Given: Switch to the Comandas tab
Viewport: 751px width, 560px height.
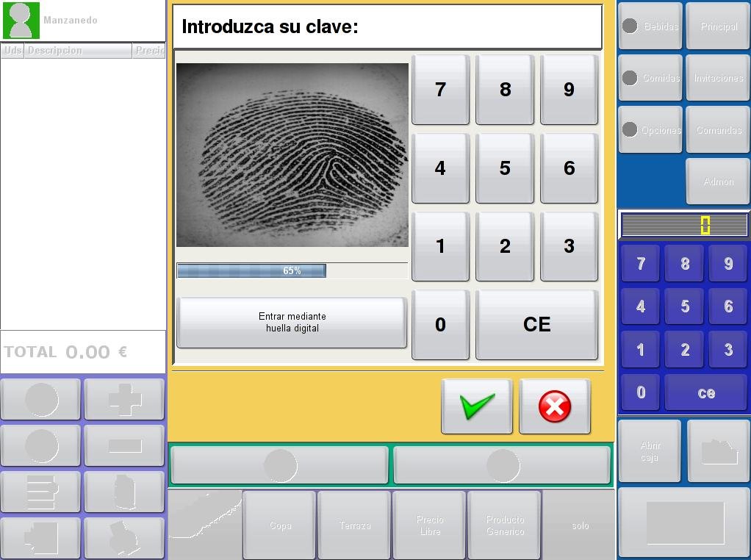Looking at the screenshot, I should [x=719, y=130].
